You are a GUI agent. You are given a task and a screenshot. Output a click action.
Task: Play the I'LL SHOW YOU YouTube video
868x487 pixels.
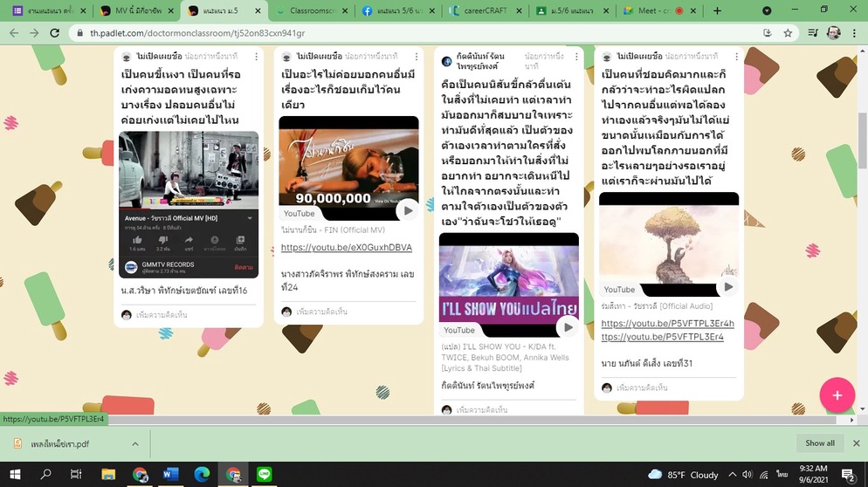(568, 327)
